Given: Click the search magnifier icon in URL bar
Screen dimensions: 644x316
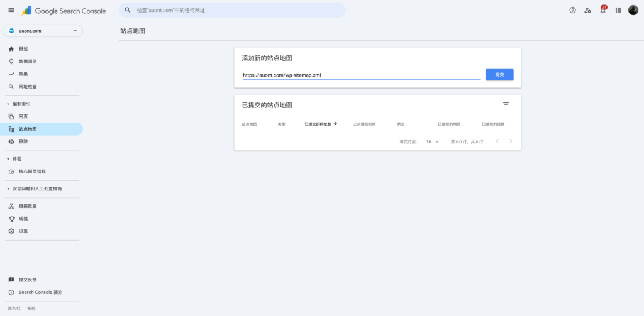Looking at the screenshot, I should point(128,10).
